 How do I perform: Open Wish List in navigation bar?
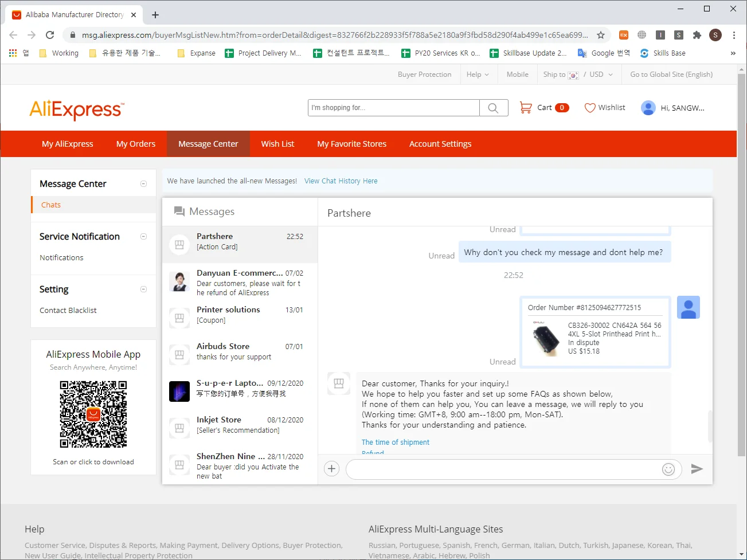(277, 144)
